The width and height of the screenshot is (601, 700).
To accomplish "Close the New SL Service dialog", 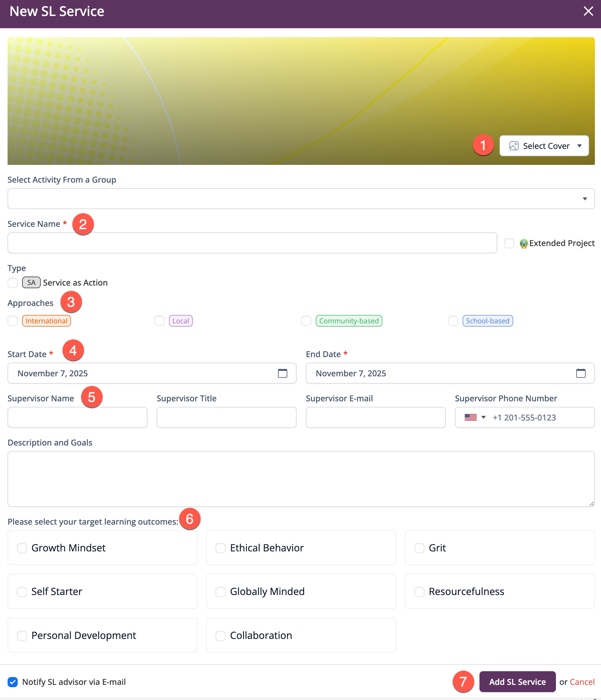I will 588,11.
